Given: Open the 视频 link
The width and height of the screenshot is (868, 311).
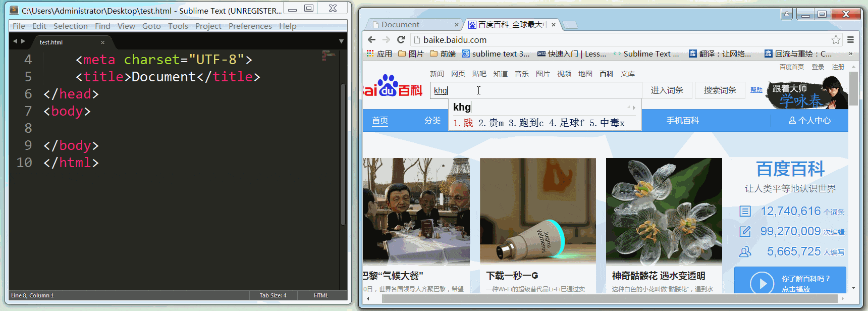Looking at the screenshot, I should point(564,74).
